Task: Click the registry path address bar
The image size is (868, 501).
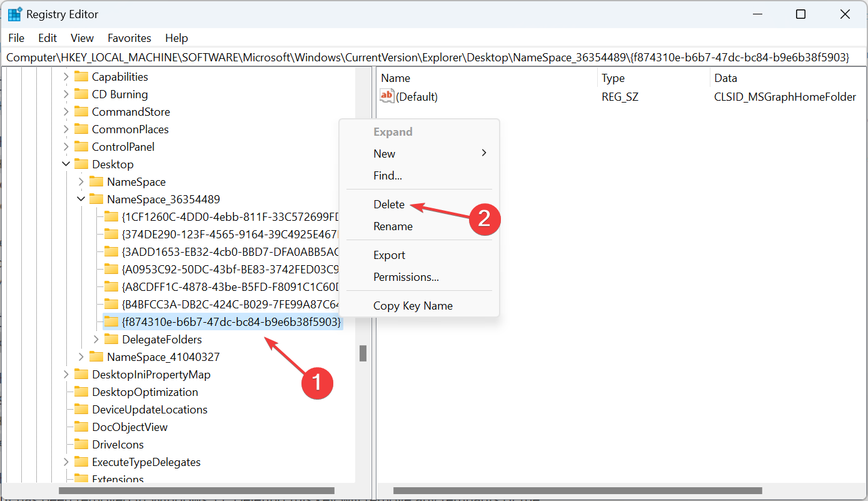Action: click(x=434, y=58)
